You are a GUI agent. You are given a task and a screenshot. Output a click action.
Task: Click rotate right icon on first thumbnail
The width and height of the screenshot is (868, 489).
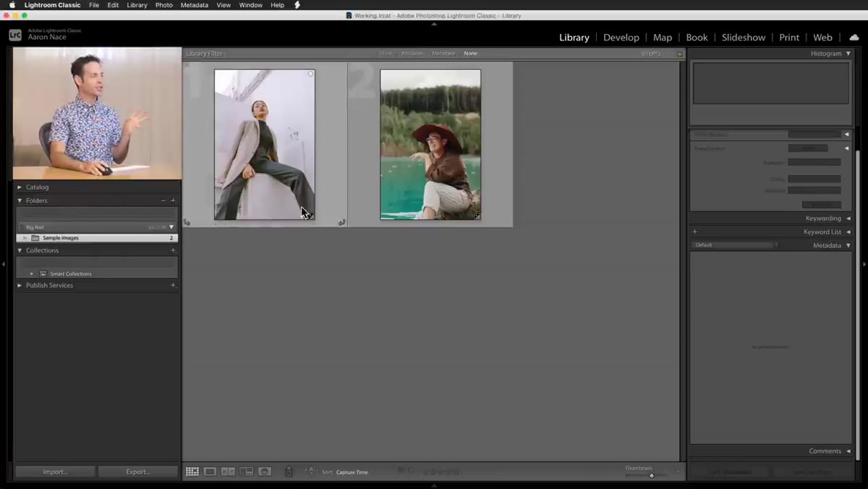point(341,222)
